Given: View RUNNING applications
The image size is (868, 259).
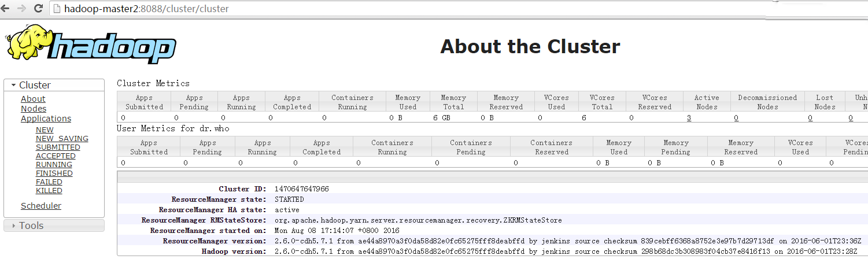Looking at the screenshot, I should click(54, 165).
